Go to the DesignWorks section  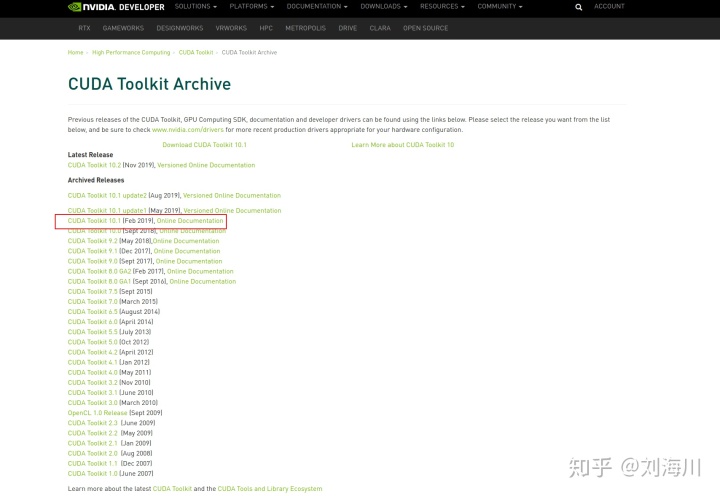180,28
